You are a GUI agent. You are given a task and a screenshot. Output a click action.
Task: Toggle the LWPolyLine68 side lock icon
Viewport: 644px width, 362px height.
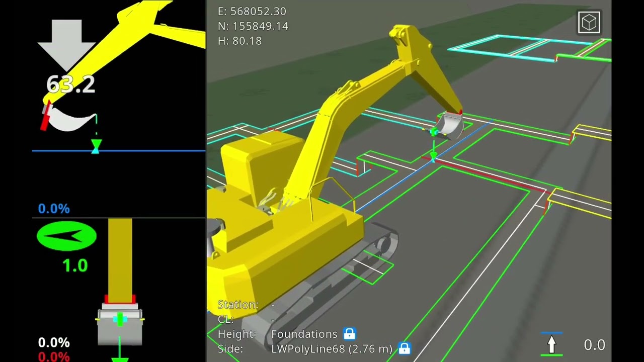click(404, 348)
